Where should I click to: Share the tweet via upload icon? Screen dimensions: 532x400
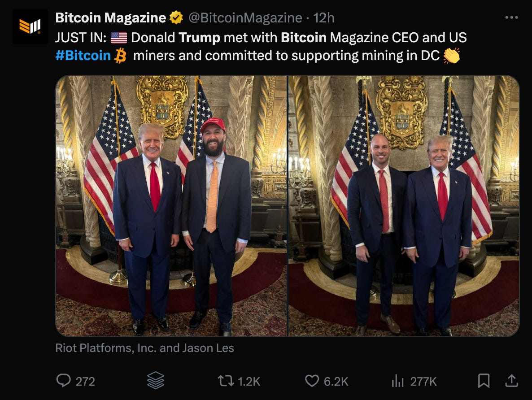point(512,381)
